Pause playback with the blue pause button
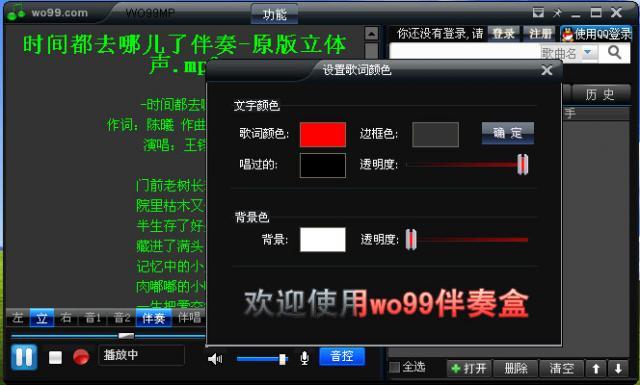The image size is (640, 385). tap(24, 357)
